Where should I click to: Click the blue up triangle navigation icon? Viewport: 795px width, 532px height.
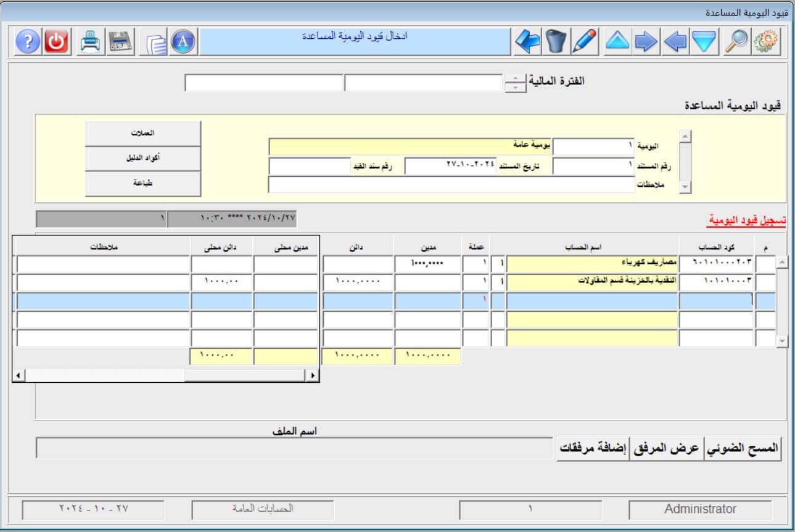617,41
